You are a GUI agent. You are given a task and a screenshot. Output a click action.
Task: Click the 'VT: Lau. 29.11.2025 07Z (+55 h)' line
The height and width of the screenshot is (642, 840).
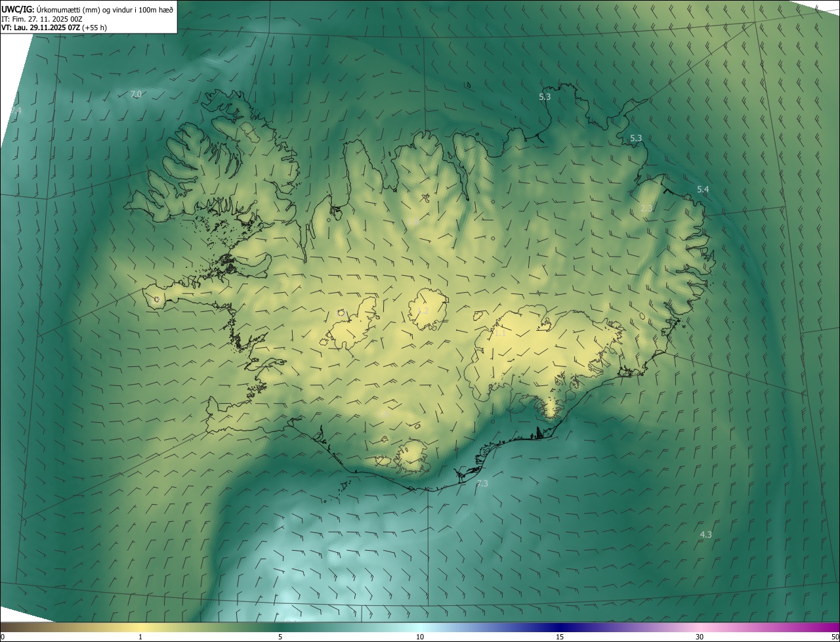54,28
